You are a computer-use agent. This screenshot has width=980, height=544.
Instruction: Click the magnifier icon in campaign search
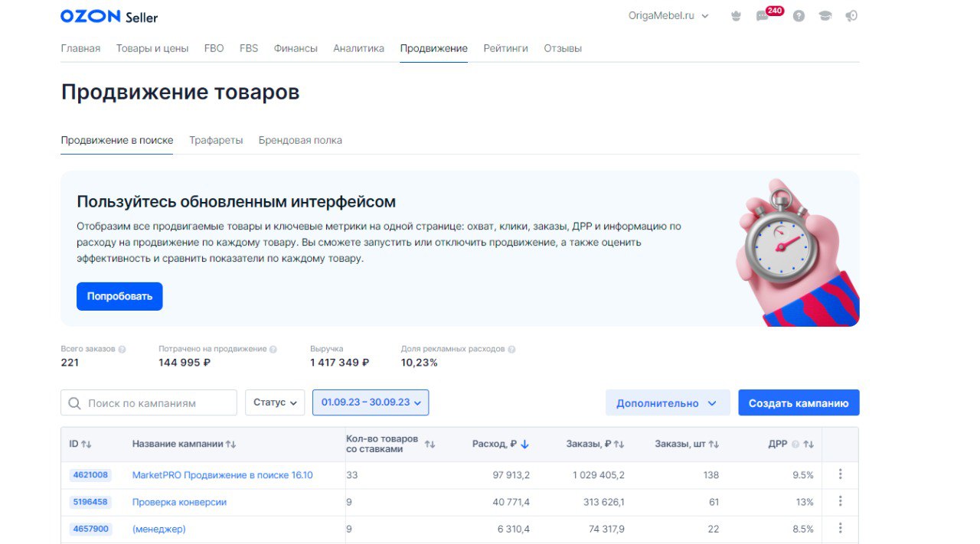tap(74, 403)
